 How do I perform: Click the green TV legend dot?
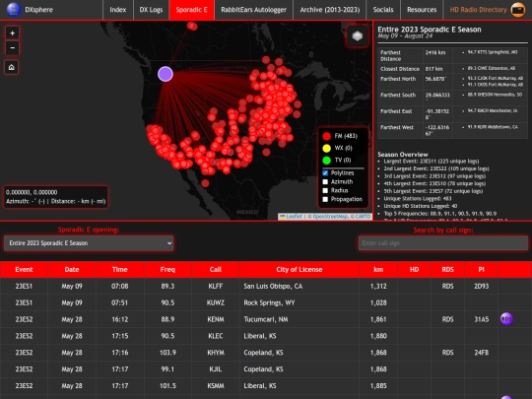pos(326,161)
